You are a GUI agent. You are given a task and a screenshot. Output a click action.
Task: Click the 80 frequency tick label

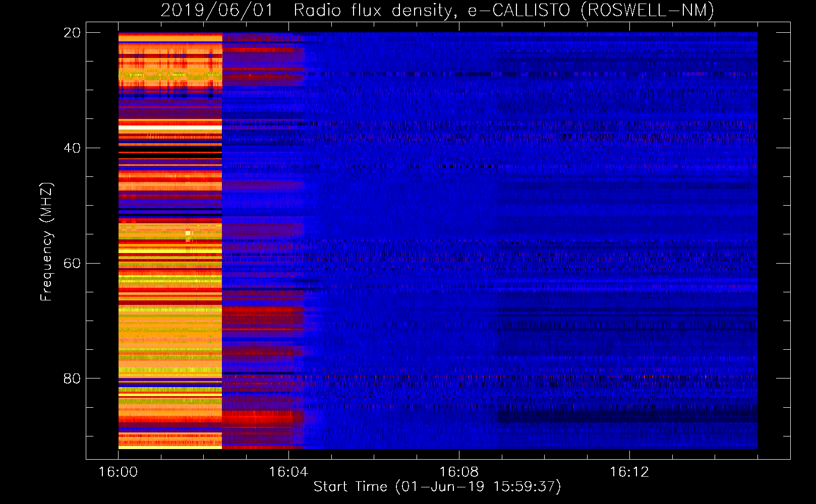click(x=72, y=379)
